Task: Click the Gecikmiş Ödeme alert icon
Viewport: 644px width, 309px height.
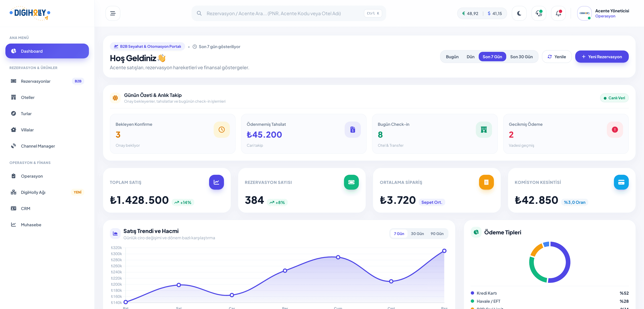Action: (x=615, y=130)
